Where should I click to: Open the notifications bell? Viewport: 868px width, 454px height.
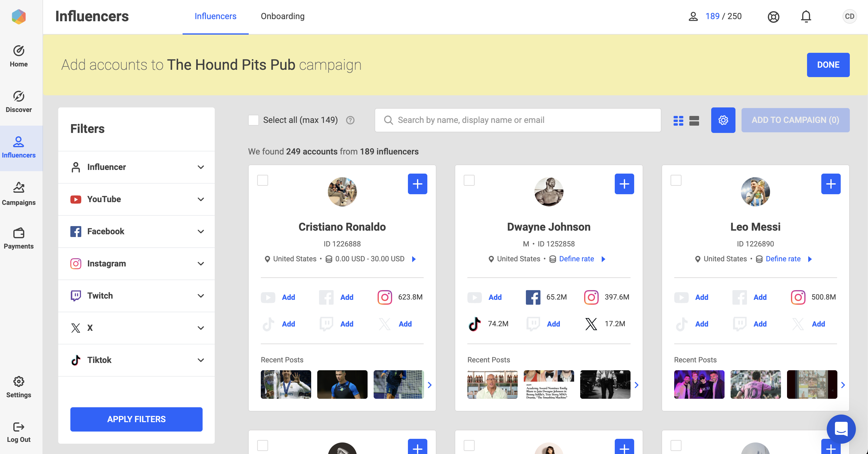806,16
